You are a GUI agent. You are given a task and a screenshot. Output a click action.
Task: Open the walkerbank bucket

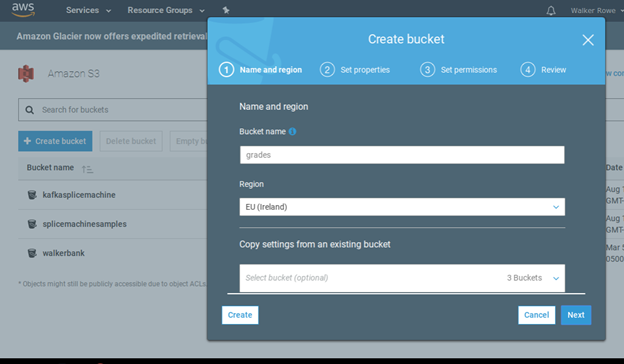click(x=63, y=253)
